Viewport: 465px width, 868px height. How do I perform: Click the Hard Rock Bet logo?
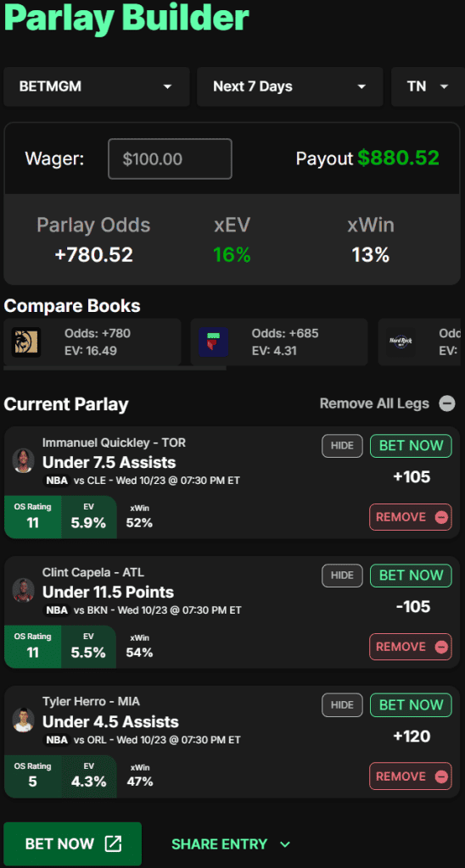tap(401, 342)
